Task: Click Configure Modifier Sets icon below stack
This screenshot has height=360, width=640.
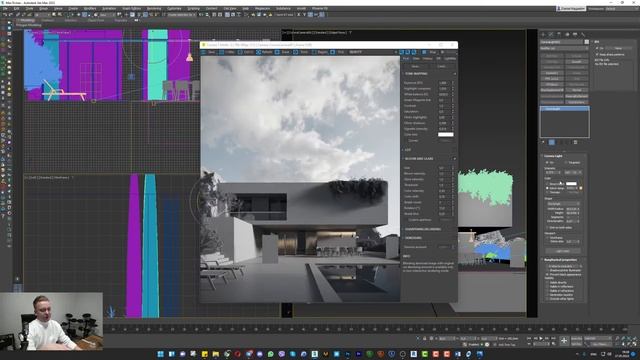Action: [575, 142]
